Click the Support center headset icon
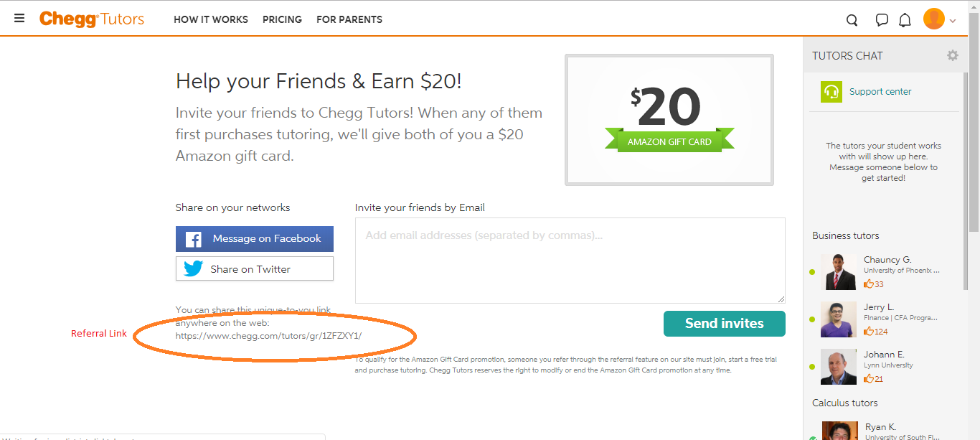 point(831,92)
